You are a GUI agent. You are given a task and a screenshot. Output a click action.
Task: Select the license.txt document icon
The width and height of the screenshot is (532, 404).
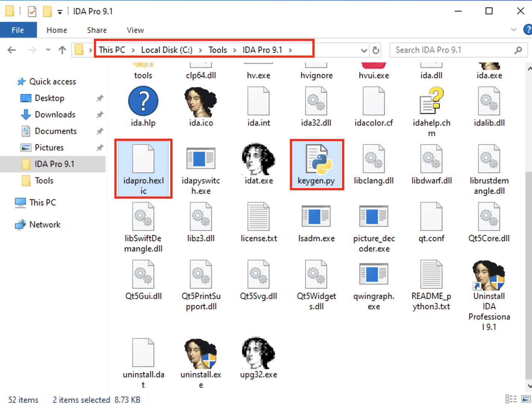(258, 217)
